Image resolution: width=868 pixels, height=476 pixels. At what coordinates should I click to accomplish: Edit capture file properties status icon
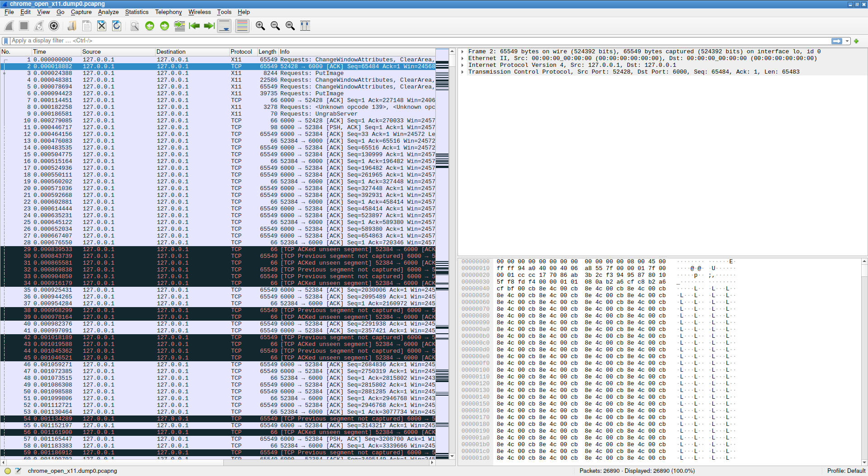coord(18,471)
